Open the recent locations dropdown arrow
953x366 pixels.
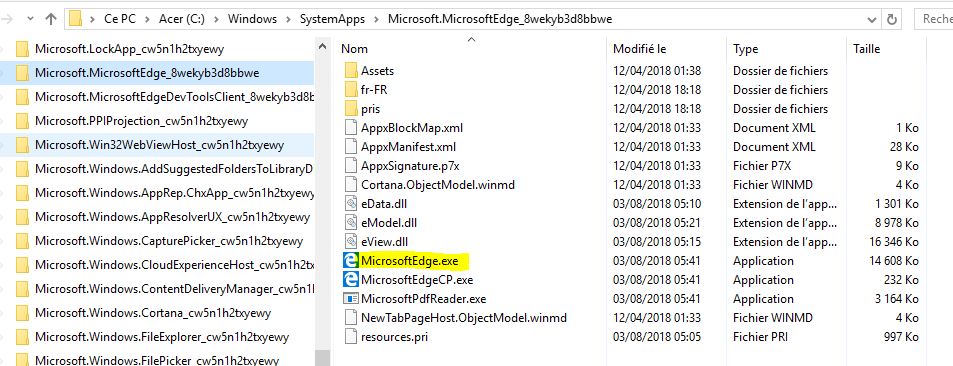(30, 19)
